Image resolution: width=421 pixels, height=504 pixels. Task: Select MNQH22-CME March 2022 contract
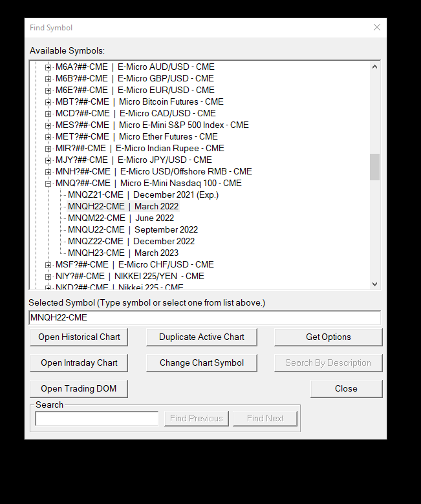tap(123, 206)
